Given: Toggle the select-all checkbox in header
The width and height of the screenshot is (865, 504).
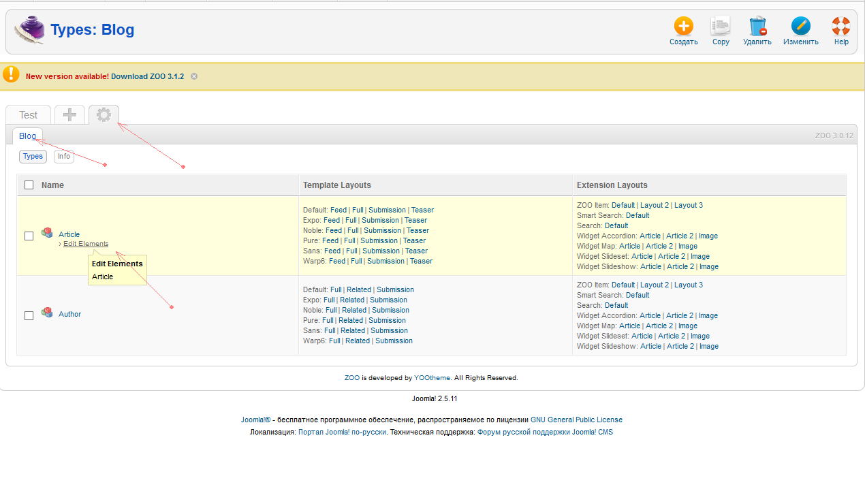Looking at the screenshot, I should 29,185.
